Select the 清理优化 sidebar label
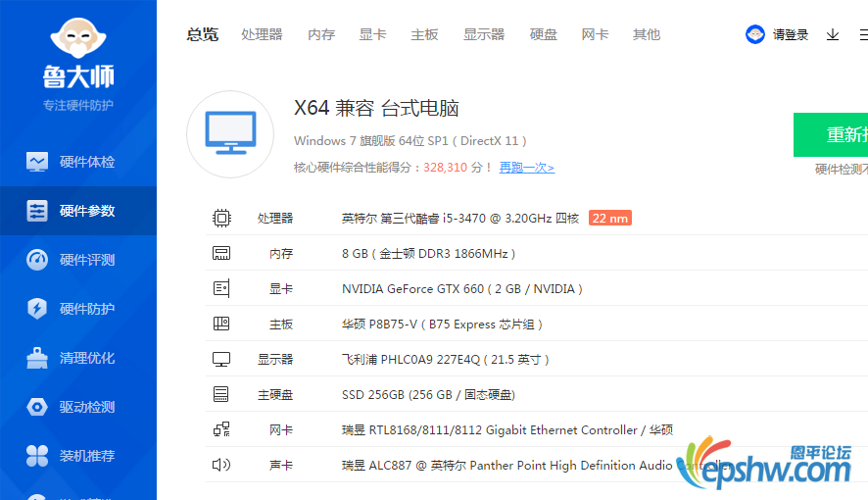This screenshot has height=500, width=868. click(x=87, y=358)
